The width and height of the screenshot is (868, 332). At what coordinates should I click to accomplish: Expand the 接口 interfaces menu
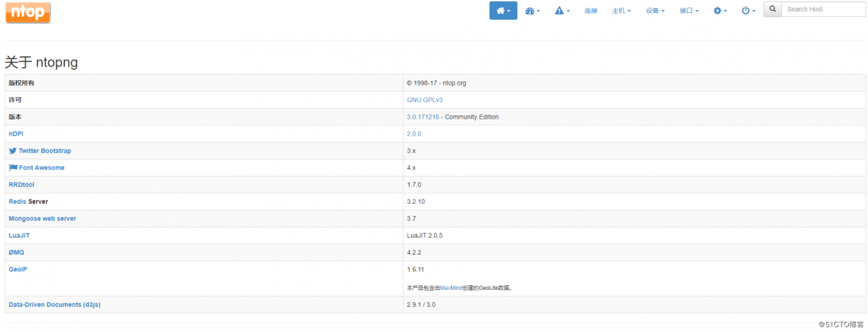(689, 11)
